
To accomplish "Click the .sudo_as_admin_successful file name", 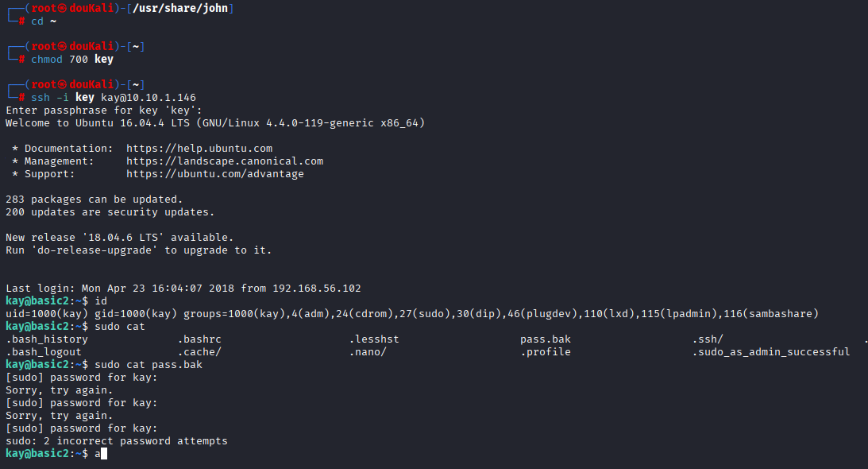I will 770,352.
